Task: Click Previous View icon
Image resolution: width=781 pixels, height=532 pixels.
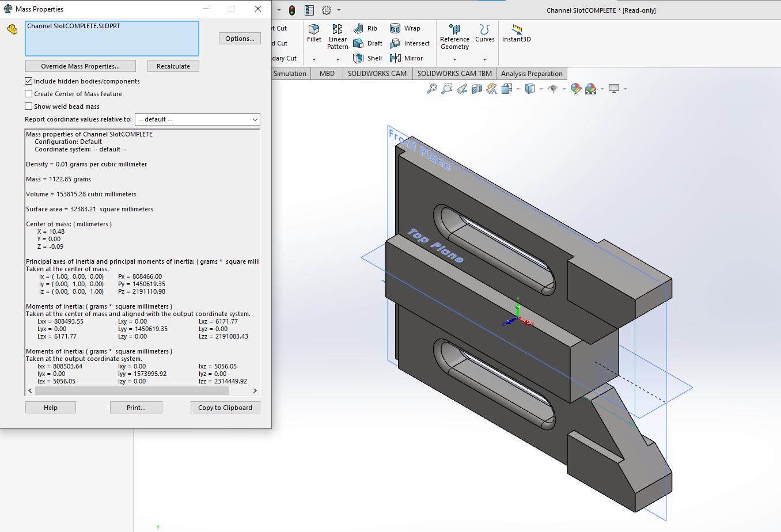Action: point(462,89)
